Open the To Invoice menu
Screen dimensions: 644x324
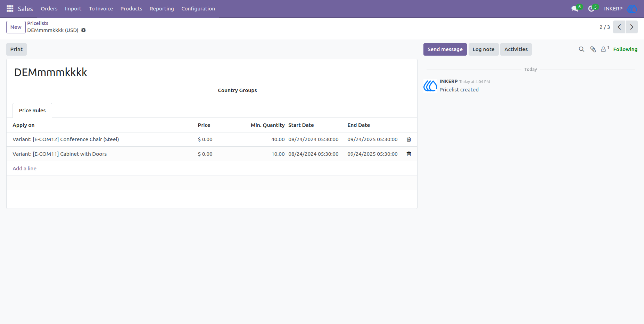(x=101, y=9)
